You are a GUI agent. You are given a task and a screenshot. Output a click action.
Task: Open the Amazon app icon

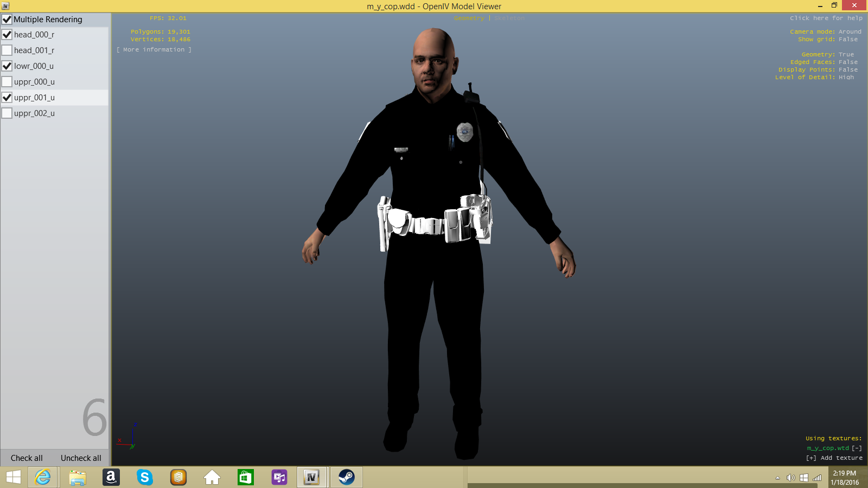[x=111, y=477]
